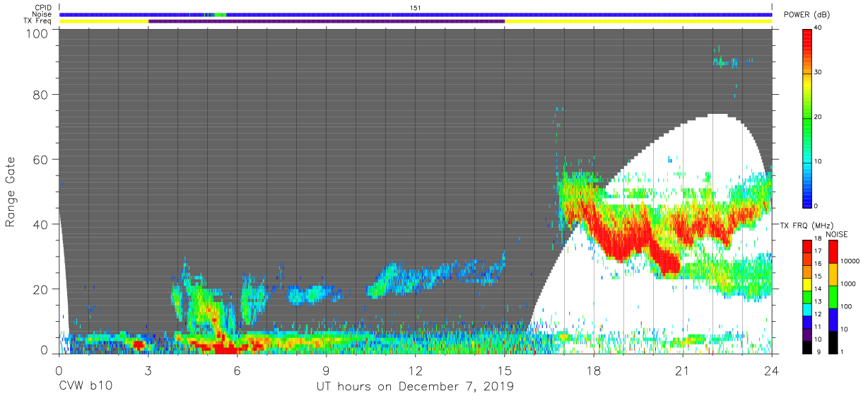The width and height of the screenshot is (868, 401).
Task: Click the 100 tick on Range Gate axis
Action: (37, 33)
